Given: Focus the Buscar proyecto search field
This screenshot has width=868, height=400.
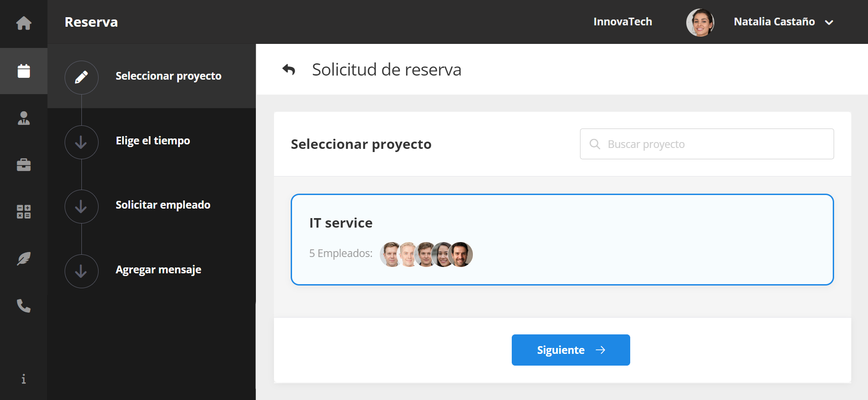Looking at the screenshot, I should tap(714, 144).
